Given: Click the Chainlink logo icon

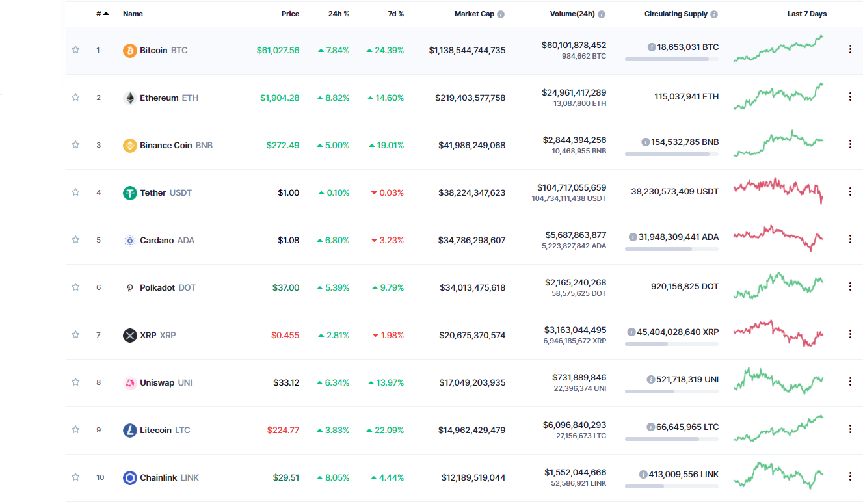Looking at the screenshot, I should (130, 477).
